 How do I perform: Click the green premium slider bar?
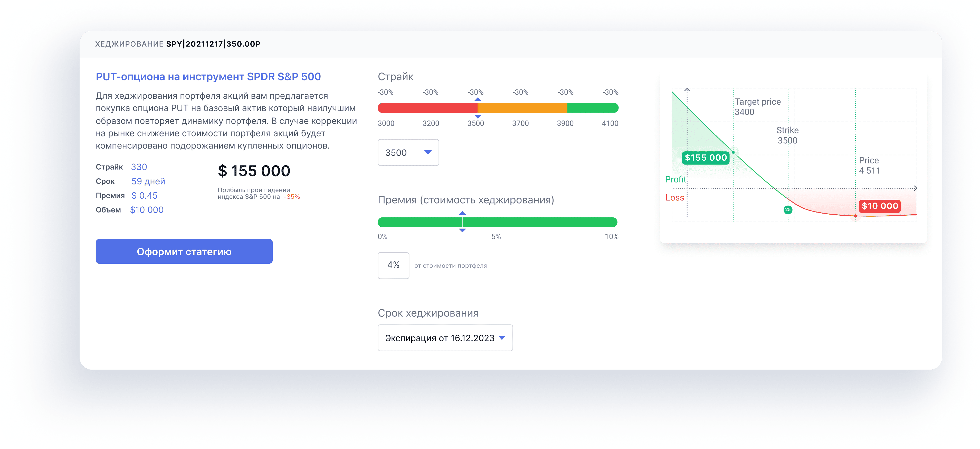coord(540,222)
